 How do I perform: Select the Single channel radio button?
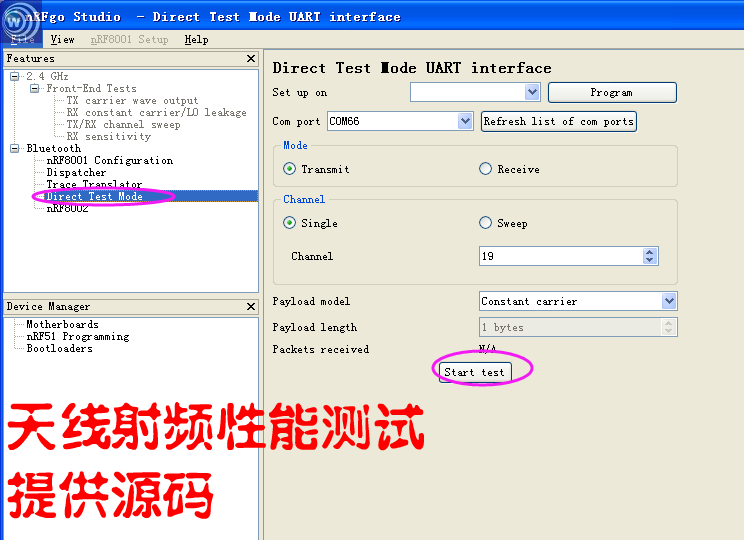tap(289, 223)
